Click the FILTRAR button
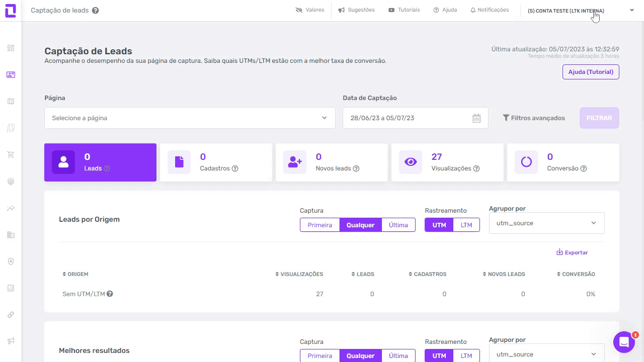 tap(599, 118)
